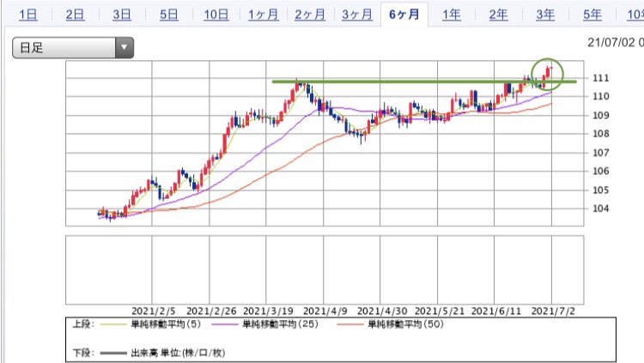Image resolution: width=644 pixels, height=363 pixels.
Task: Switch to the 1日 chart range tab
Action: [28, 15]
